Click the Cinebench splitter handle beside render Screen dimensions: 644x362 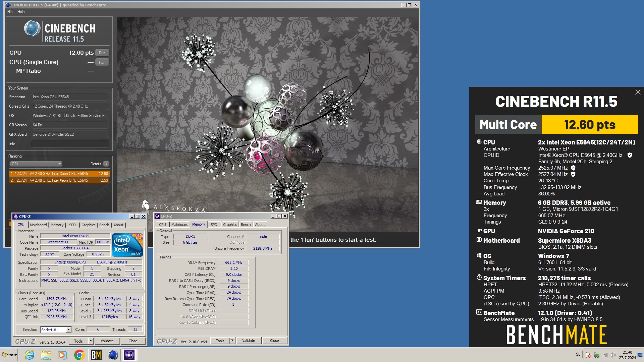(x=116, y=131)
